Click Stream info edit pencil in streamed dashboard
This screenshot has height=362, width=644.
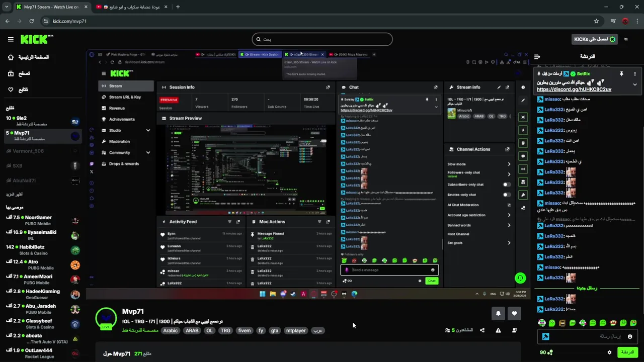click(499, 87)
